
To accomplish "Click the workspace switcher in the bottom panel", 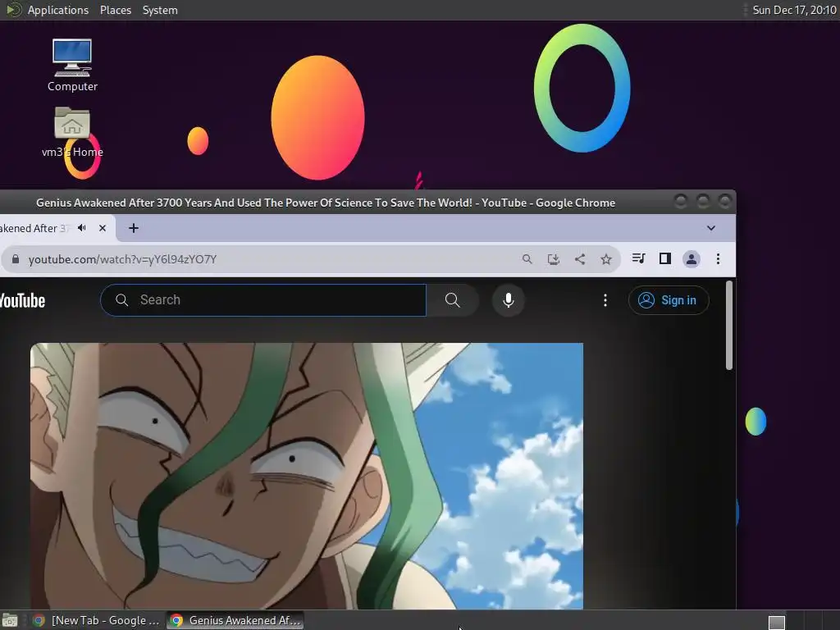I will point(776,623).
